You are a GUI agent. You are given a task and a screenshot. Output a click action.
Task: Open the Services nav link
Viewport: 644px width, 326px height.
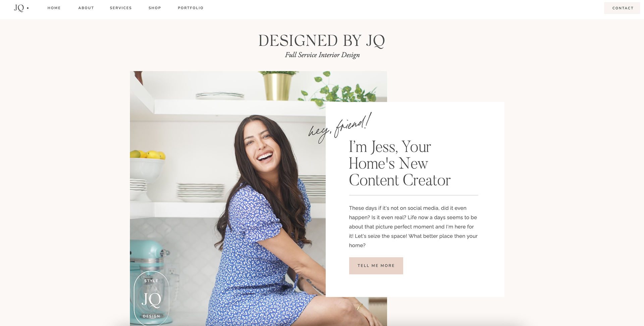point(121,8)
